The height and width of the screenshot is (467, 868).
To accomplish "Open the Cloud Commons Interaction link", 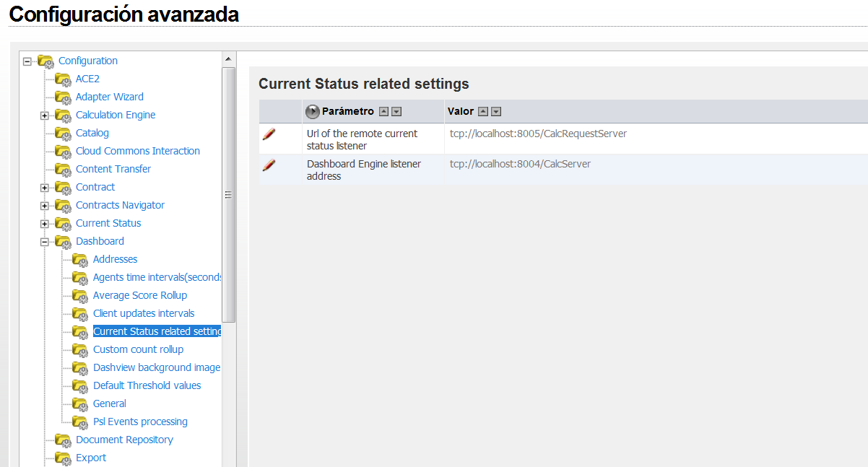I will 137,151.
